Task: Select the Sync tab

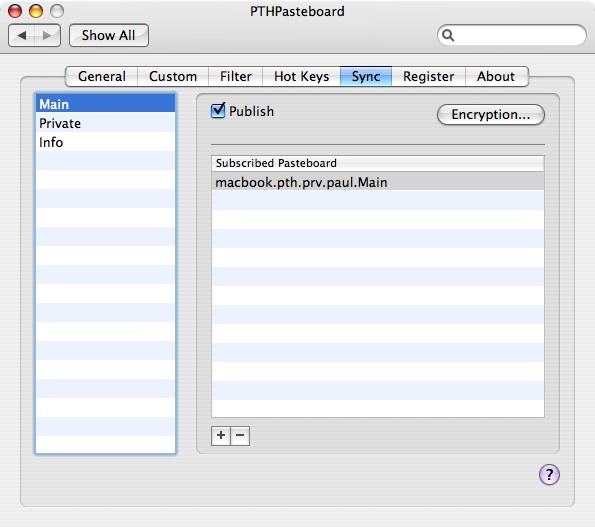Action: 366,76
